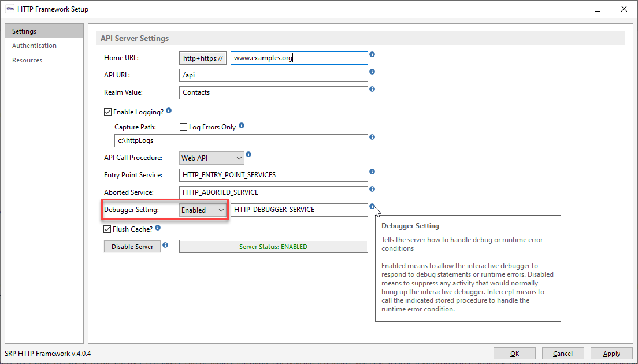Click the Capture Path: label

pyautogui.click(x=135, y=127)
